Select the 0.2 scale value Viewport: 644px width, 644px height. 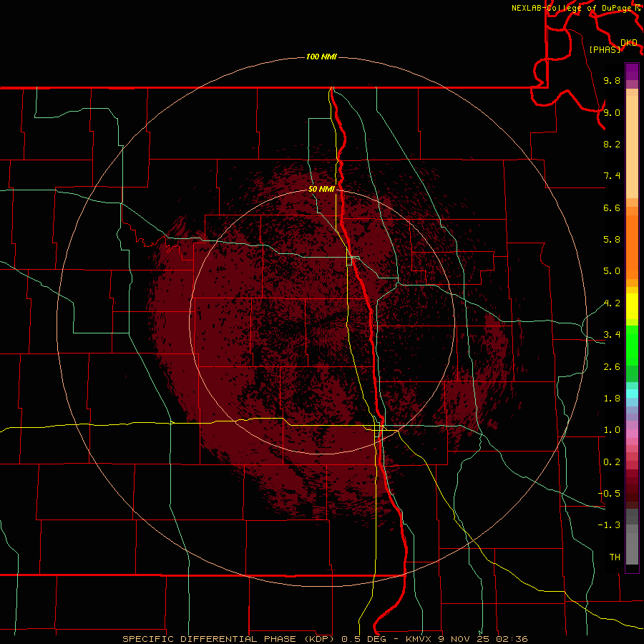(612, 462)
